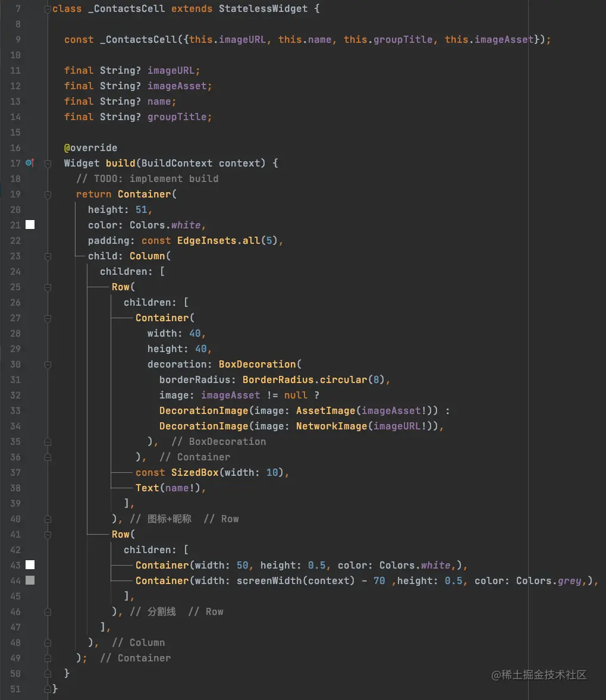The image size is (606, 700).
Task: Click the override gutter icon beside build method
Action: pyautogui.click(x=30, y=163)
